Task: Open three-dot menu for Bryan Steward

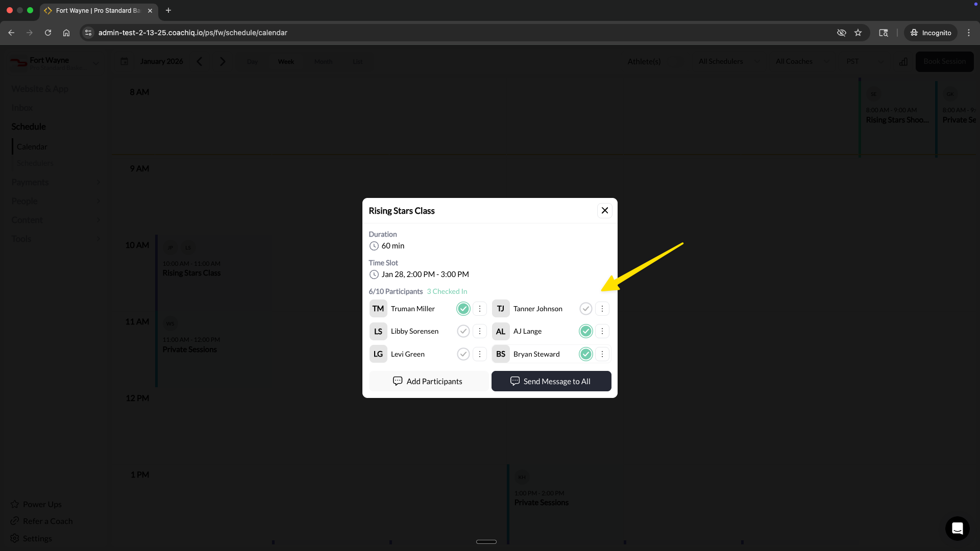Action: [602, 354]
